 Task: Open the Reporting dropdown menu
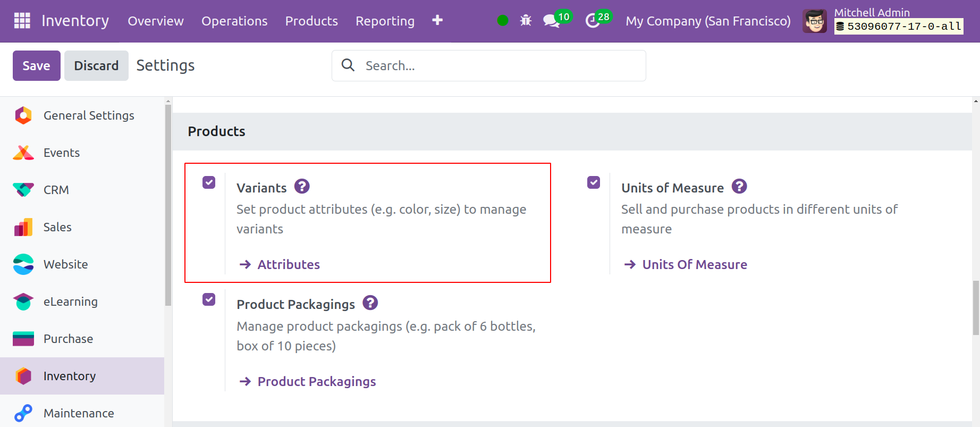pos(385,21)
